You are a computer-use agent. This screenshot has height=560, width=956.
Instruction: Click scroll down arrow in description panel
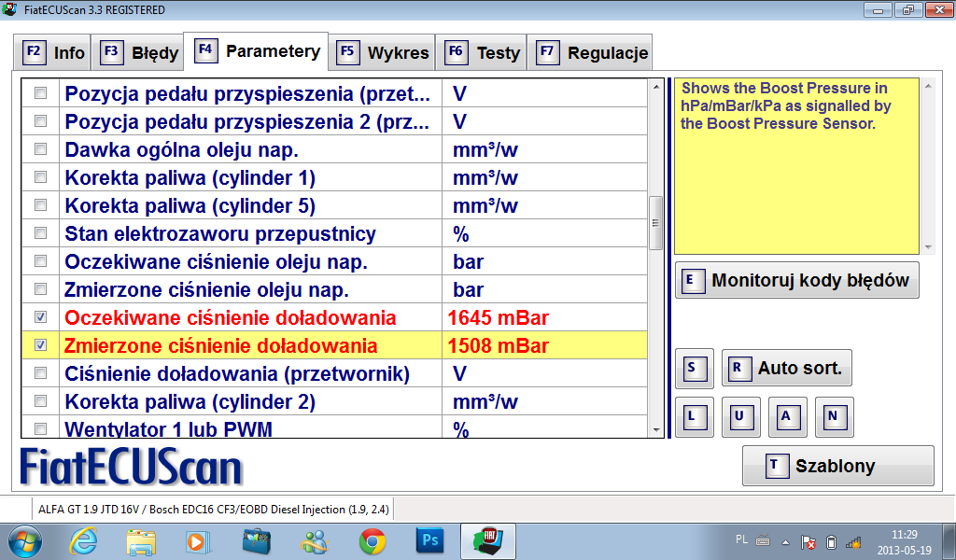(x=928, y=247)
